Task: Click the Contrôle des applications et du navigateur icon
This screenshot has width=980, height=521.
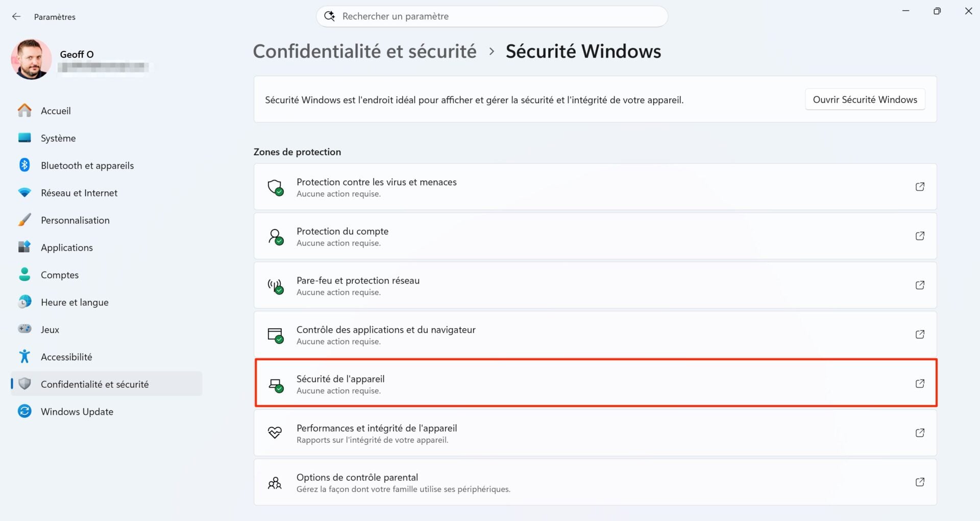Action: pyautogui.click(x=276, y=334)
